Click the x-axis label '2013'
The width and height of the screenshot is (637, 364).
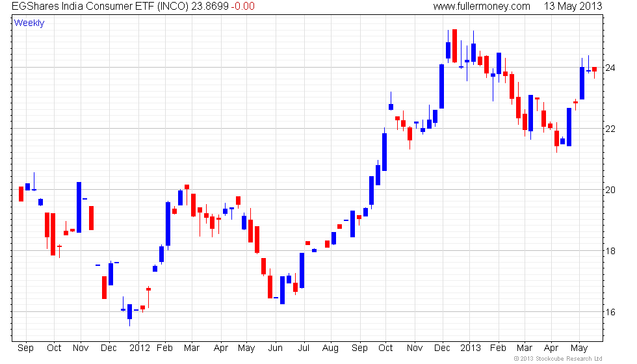pos(471,348)
